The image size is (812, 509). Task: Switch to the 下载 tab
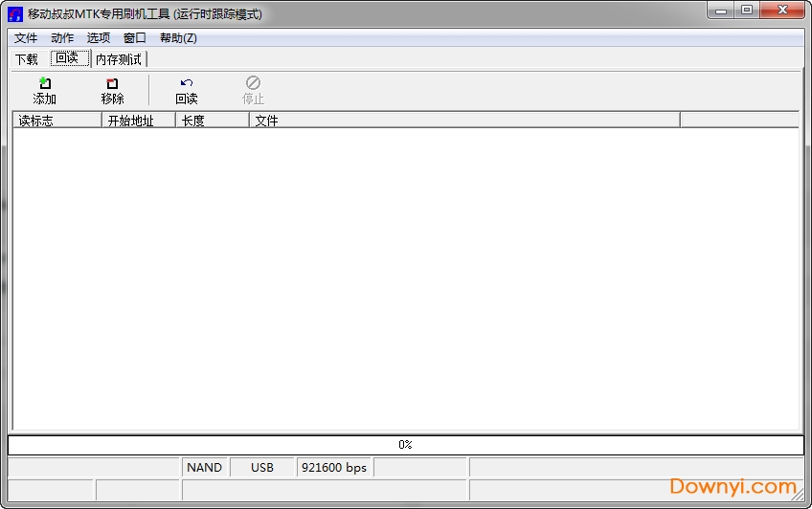click(x=27, y=59)
